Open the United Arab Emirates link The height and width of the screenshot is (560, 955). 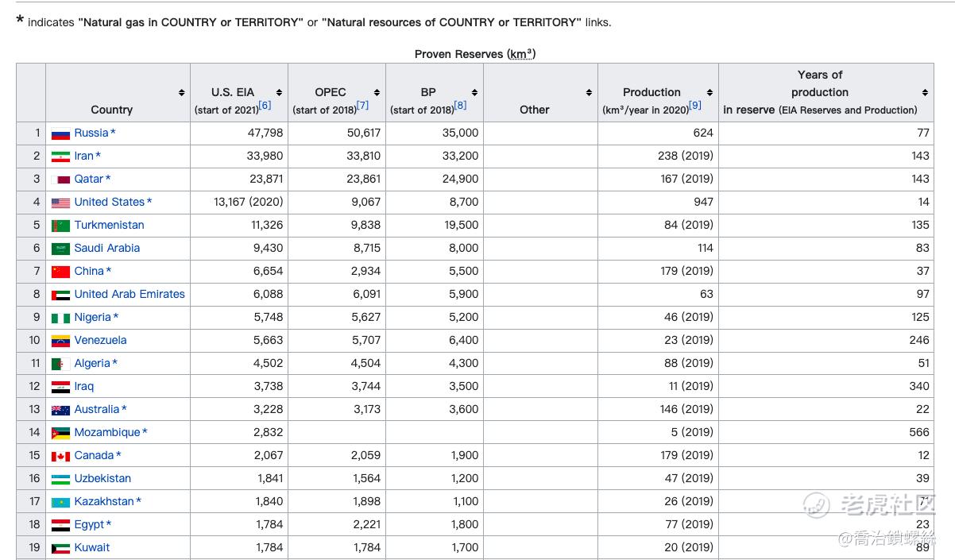pos(130,294)
